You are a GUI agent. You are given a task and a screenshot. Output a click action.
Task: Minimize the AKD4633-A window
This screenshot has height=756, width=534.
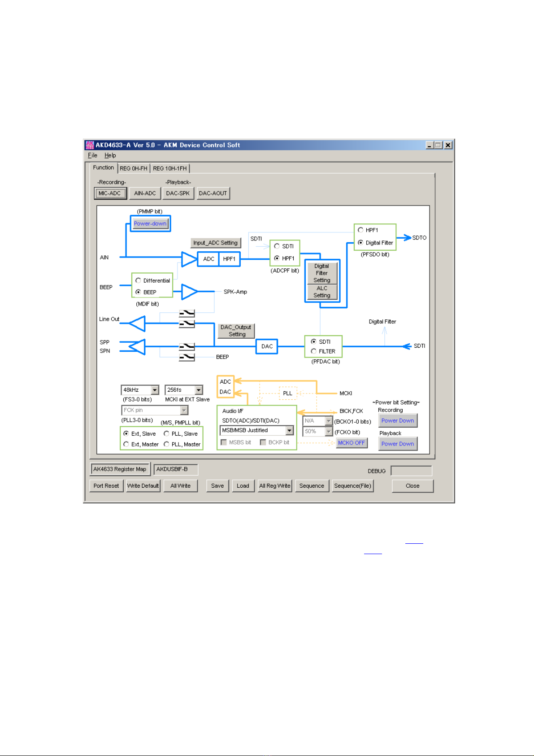pos(430,145)
